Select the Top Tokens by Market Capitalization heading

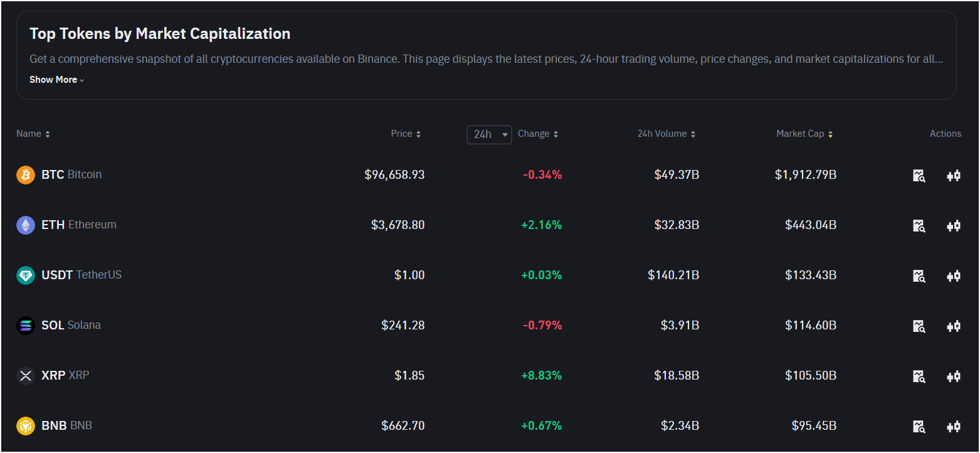point(160,34)
